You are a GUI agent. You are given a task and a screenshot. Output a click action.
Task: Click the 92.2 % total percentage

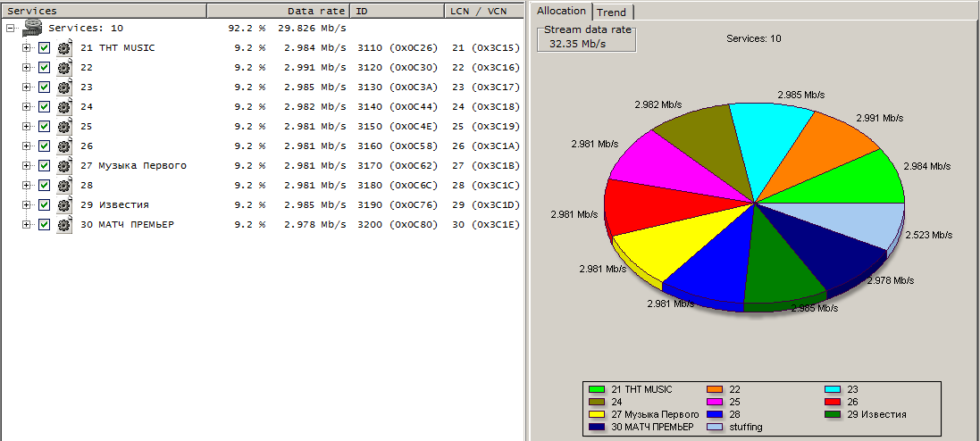247,28
